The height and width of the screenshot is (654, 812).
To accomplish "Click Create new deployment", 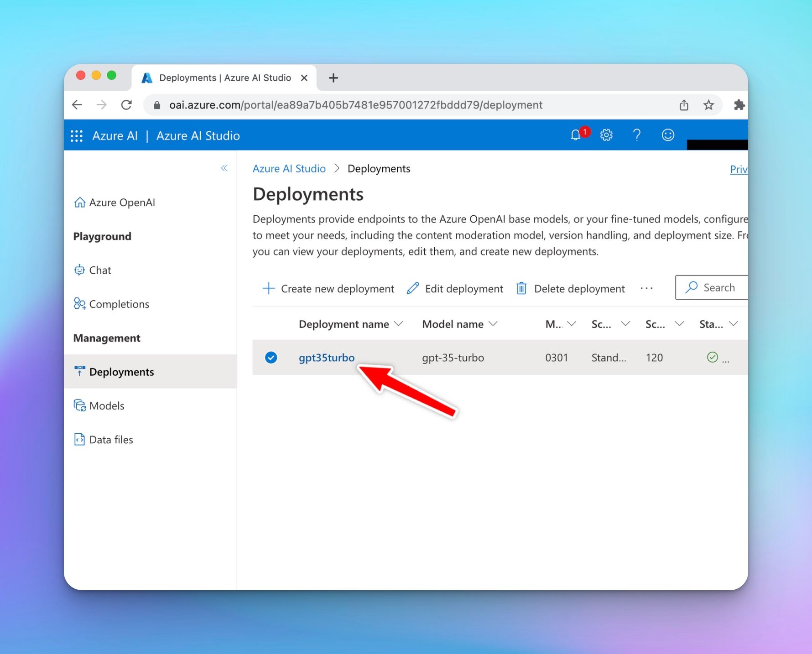I will 328,289.
